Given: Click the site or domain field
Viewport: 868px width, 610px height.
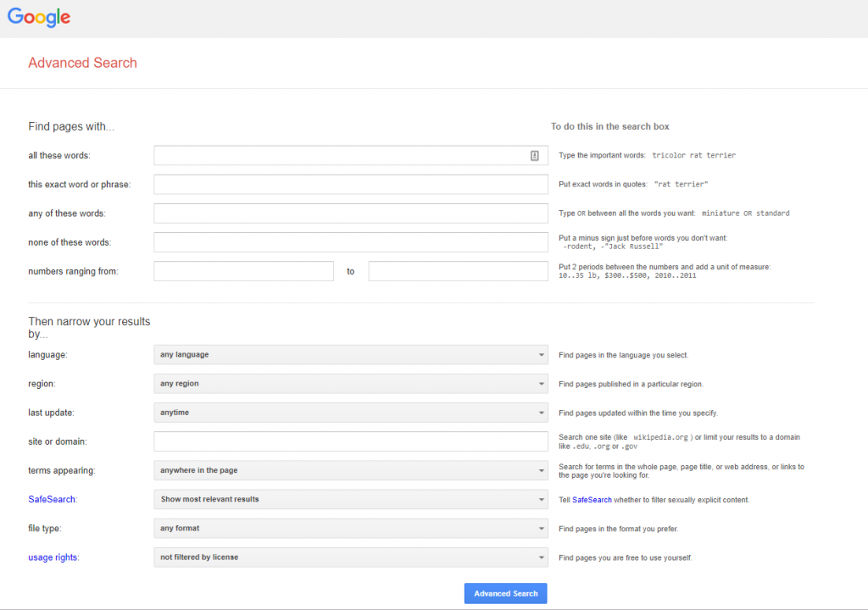Looking at the screenshot, I should [x=351, y=441].
